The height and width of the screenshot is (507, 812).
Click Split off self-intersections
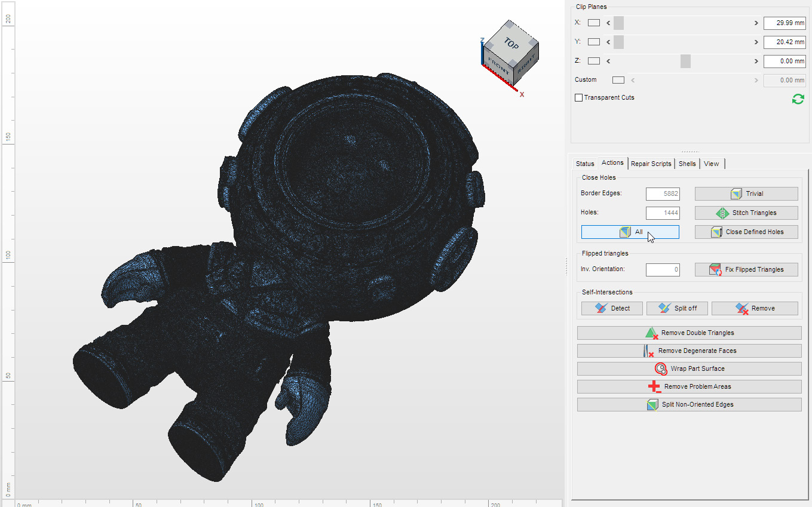[678, 308]
